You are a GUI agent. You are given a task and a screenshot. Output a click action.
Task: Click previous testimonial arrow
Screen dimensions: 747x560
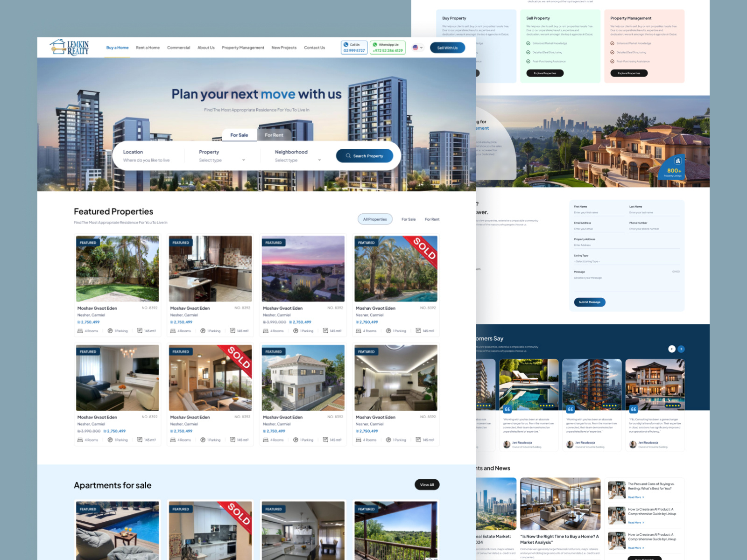(672, 349)
